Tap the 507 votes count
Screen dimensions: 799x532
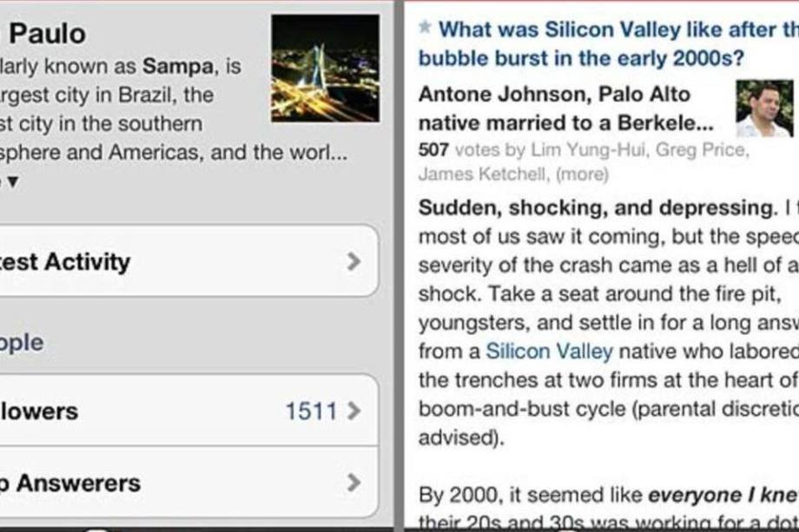tap(433, 149)
